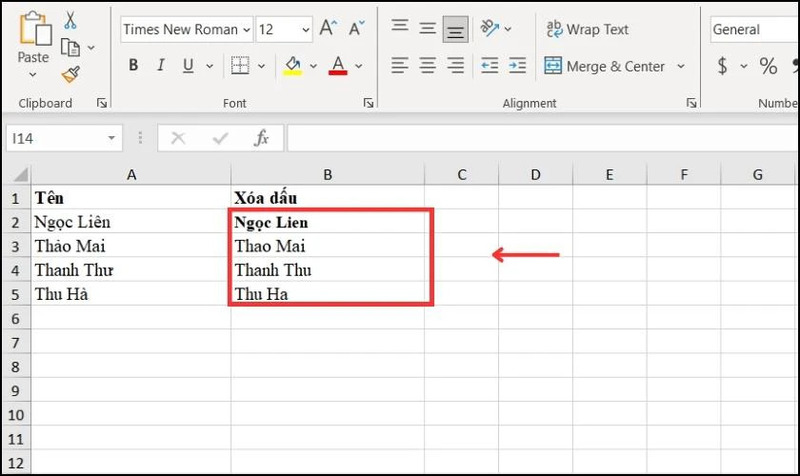Apply the yellow fill color

[x=293, y=66]
